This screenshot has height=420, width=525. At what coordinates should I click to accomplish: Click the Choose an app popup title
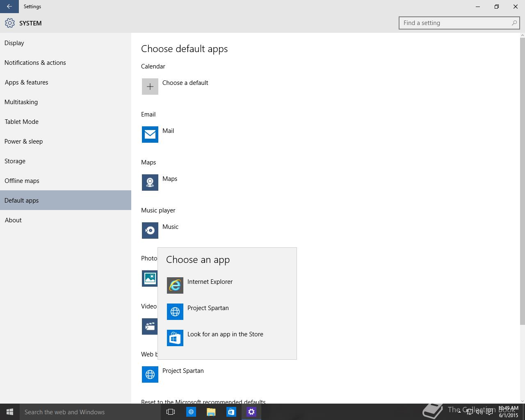pos(198,260)
